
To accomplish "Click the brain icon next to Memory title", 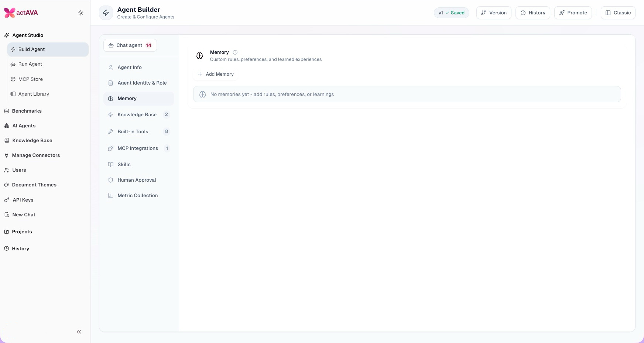I will (x=200, y=56).
